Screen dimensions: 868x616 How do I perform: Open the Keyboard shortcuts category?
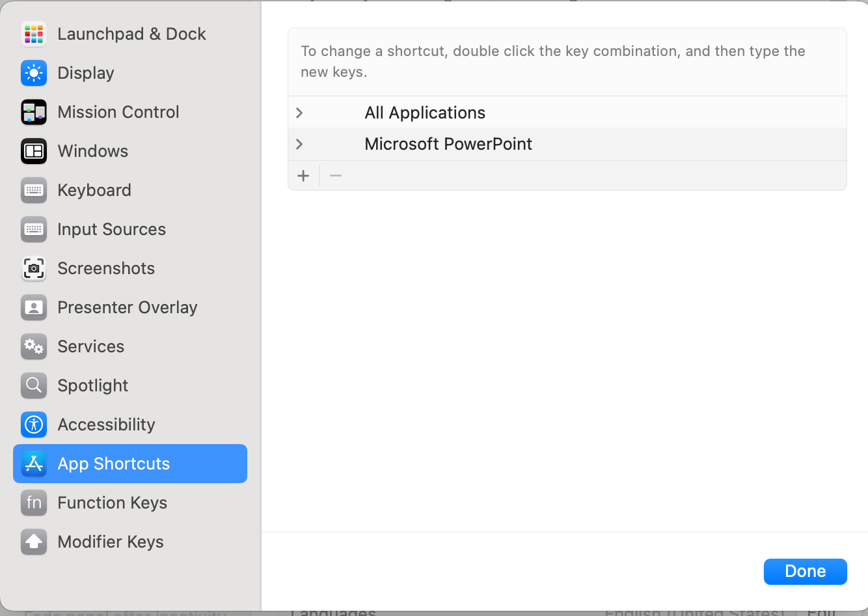point(130,190)
